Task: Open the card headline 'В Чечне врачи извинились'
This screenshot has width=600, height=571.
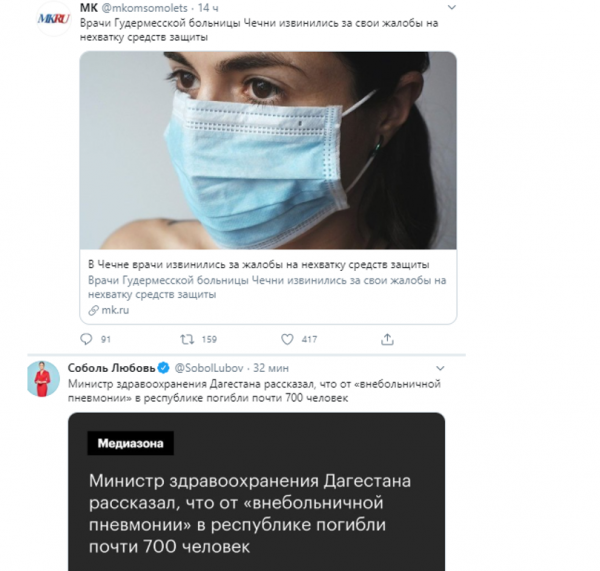Action: tap(259, 264)
